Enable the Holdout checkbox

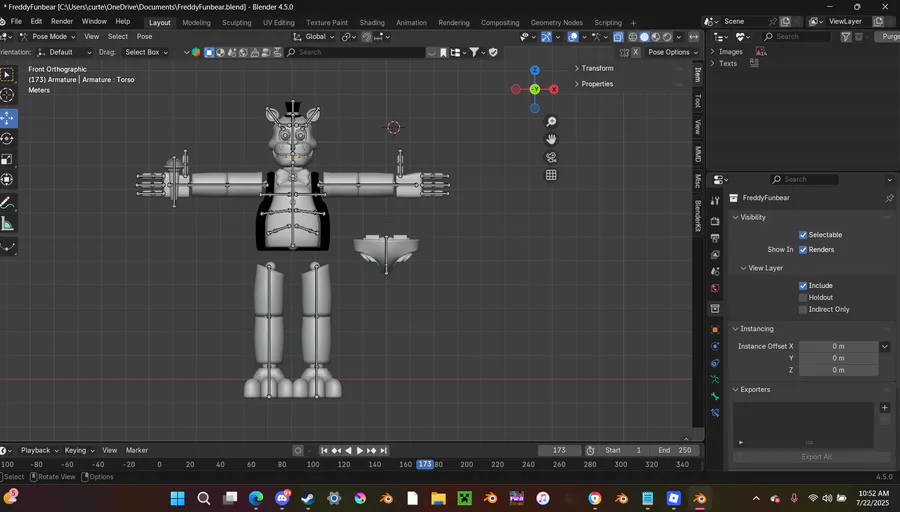pos(803,297)
